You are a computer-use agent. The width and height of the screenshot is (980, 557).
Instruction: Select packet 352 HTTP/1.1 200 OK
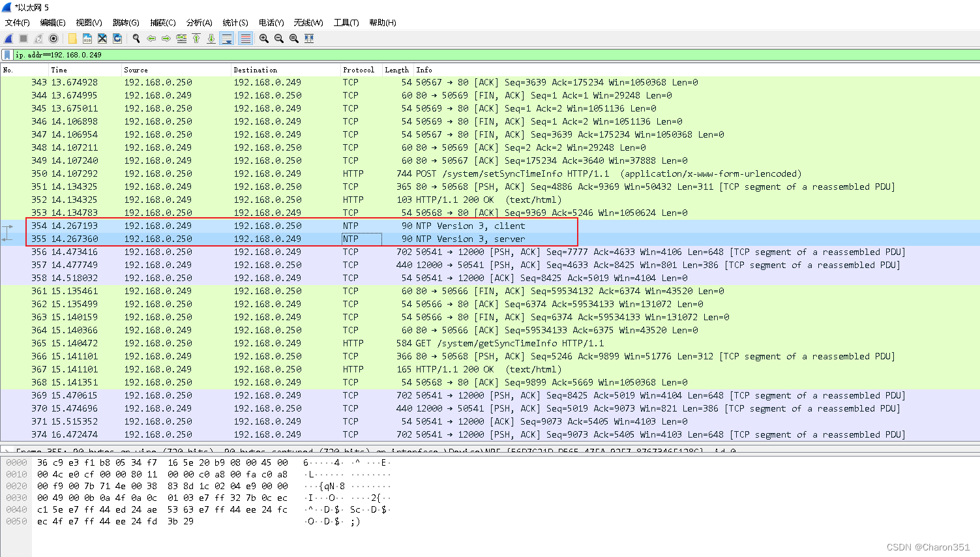490,200
